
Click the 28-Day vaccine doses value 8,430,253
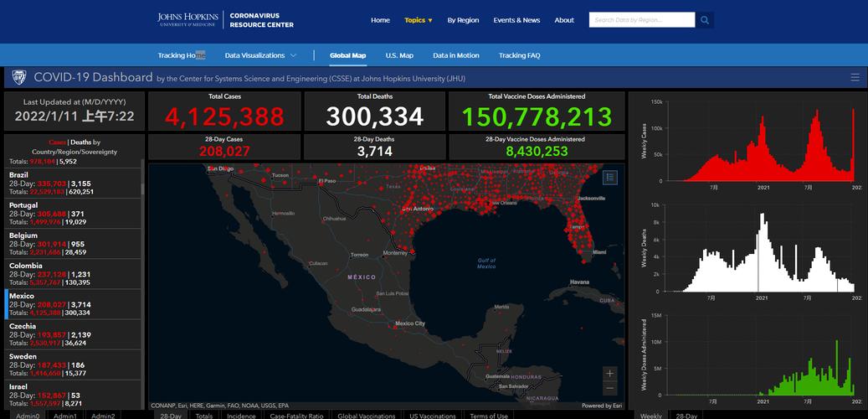point(537,151)
